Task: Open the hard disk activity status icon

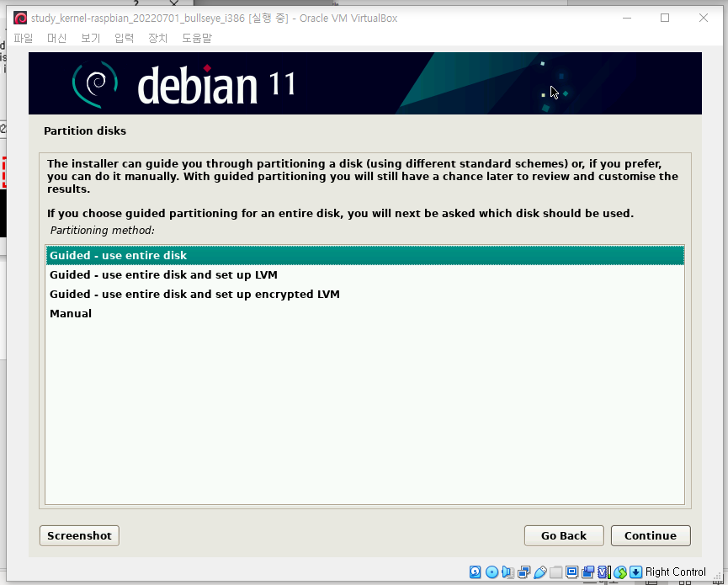Action: click(476, 572)
